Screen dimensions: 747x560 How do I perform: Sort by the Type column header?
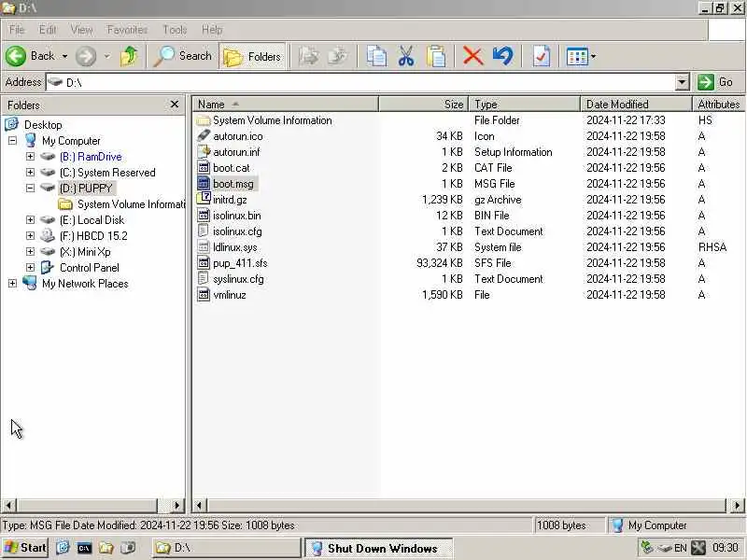(x=524, y=104)
